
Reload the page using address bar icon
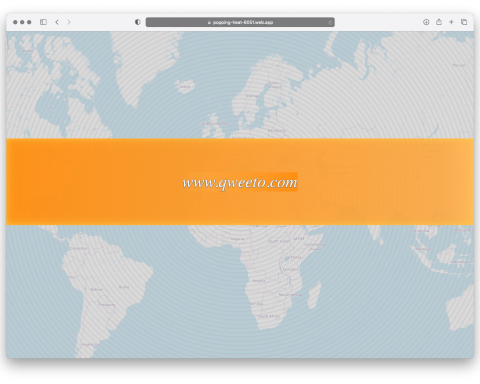tap(330, 22)
